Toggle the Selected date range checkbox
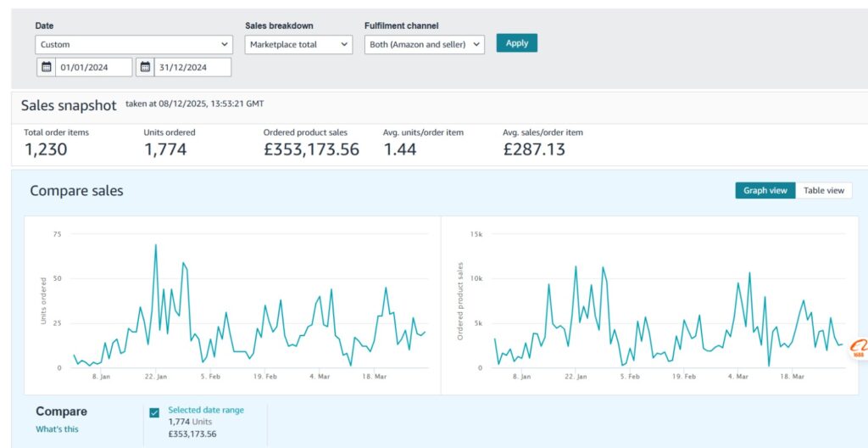Viewport: 868px width, 448px height. point(154,413)
